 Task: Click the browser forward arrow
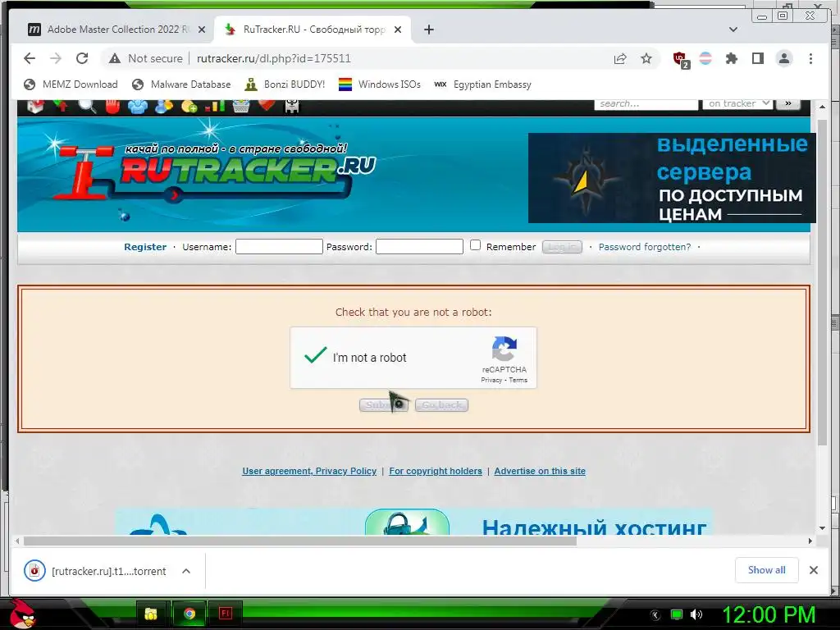pyautogui.click(x=56, y=58)
